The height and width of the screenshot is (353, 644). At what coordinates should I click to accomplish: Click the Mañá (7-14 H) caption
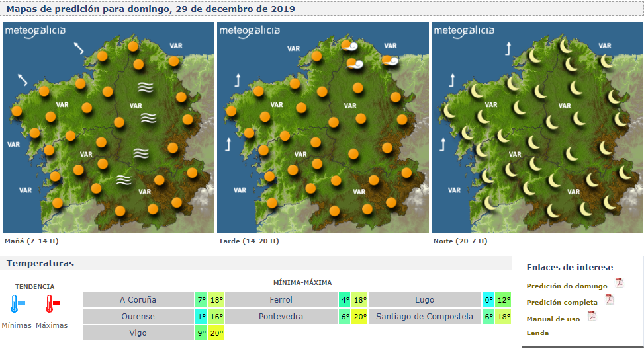coord(32,241)
